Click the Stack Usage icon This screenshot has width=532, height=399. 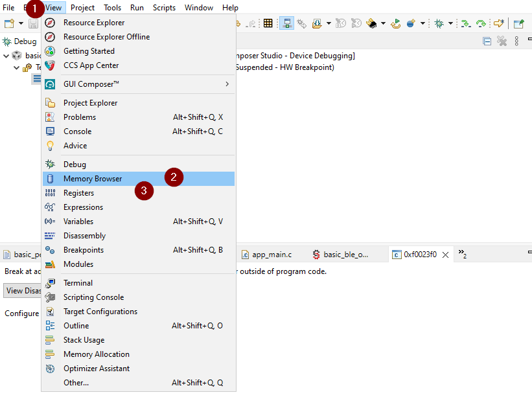pyautogui.click(x=50, y=340)
